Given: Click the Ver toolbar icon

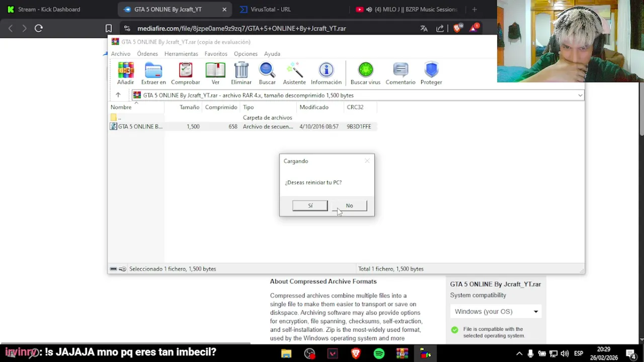Looking at the screenshot, I should (215, 73).
